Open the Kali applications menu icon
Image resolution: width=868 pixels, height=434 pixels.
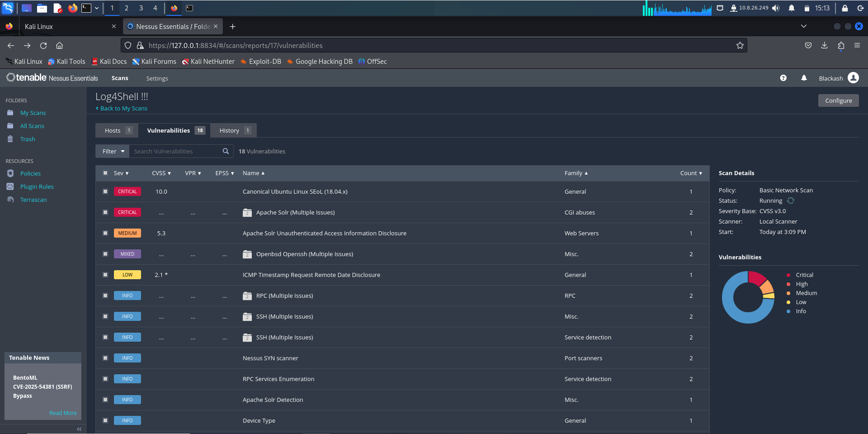(x=8, y=8)
